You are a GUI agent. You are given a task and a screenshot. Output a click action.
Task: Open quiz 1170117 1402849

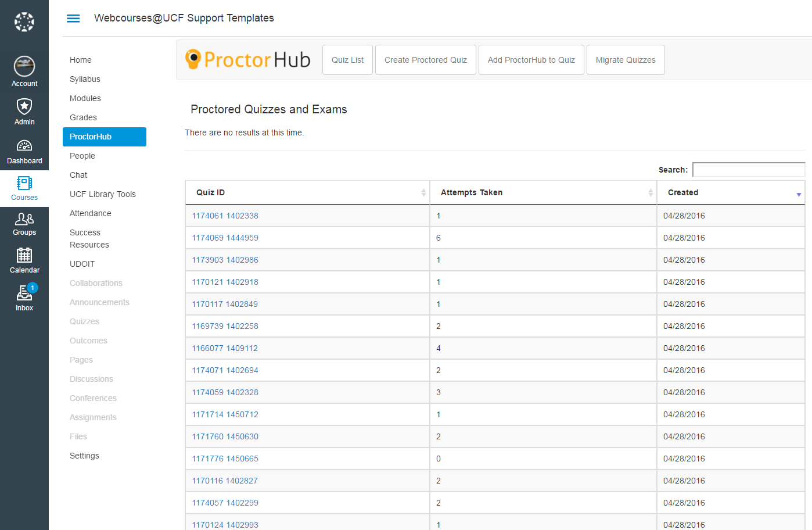[225, 304]
